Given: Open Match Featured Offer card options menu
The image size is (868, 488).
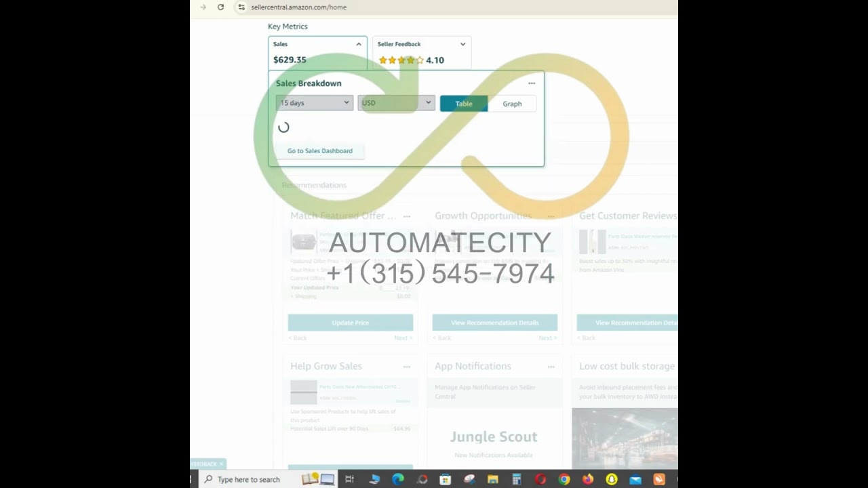Looking at the screenshot, I should (407, 216).
